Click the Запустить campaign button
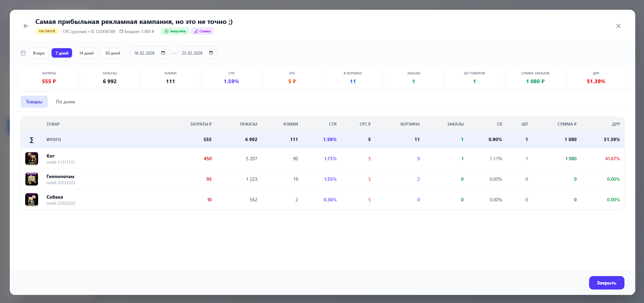Image resolution: width=644 pixels, height=303 pixels. click(x=175, y=31)
